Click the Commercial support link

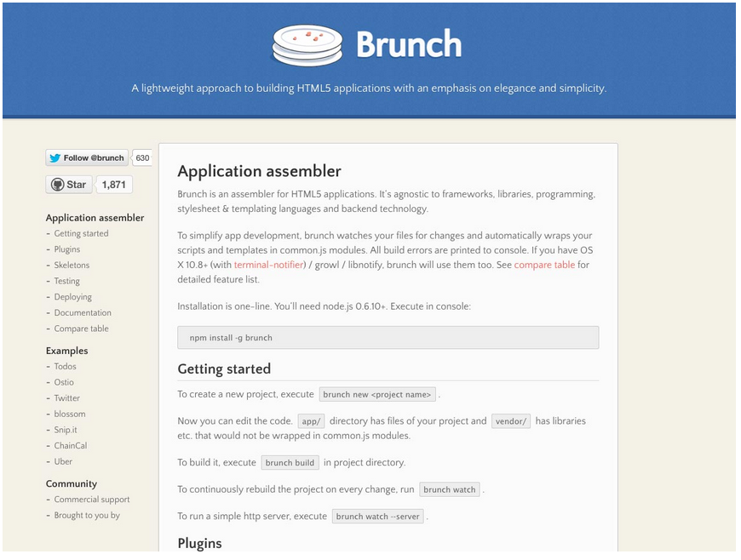click(x=92, y=500)
